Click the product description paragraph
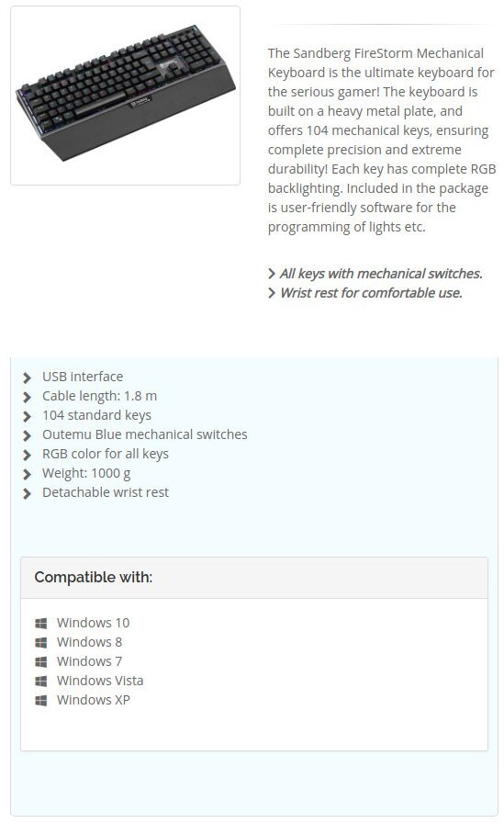Viewport: 504px width, 823px height. pyautogui.click(x=382, y=141)
